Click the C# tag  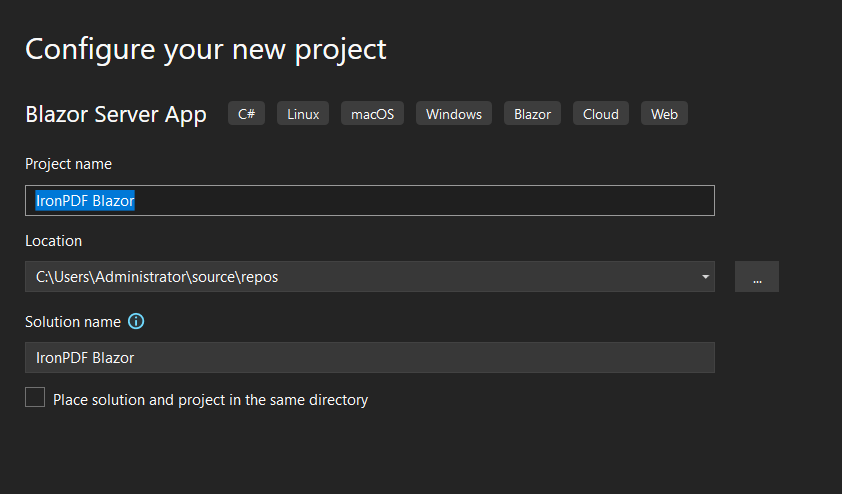pos(246,114)
